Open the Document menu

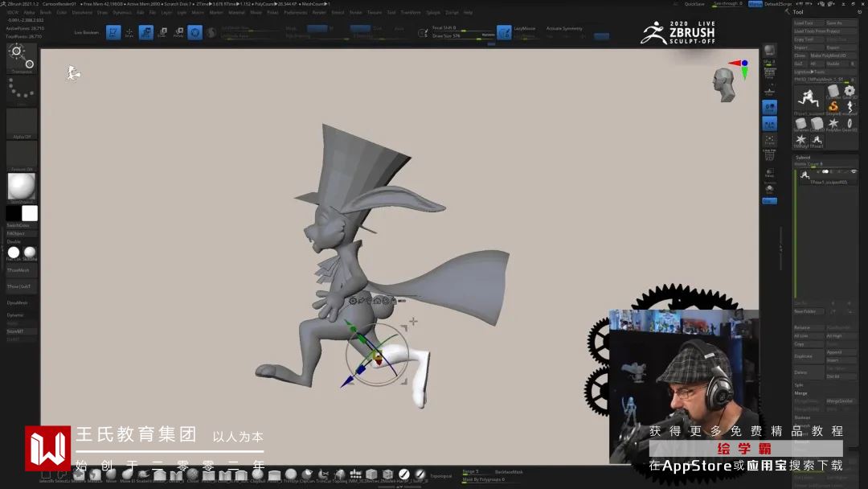pyautogui.click(x=83, y=12)
